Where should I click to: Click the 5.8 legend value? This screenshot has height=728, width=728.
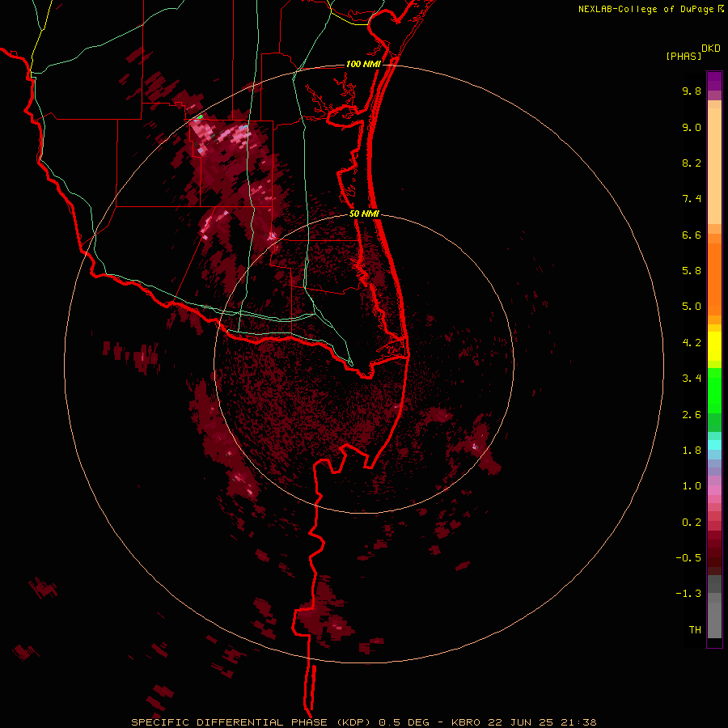point(692,271)
